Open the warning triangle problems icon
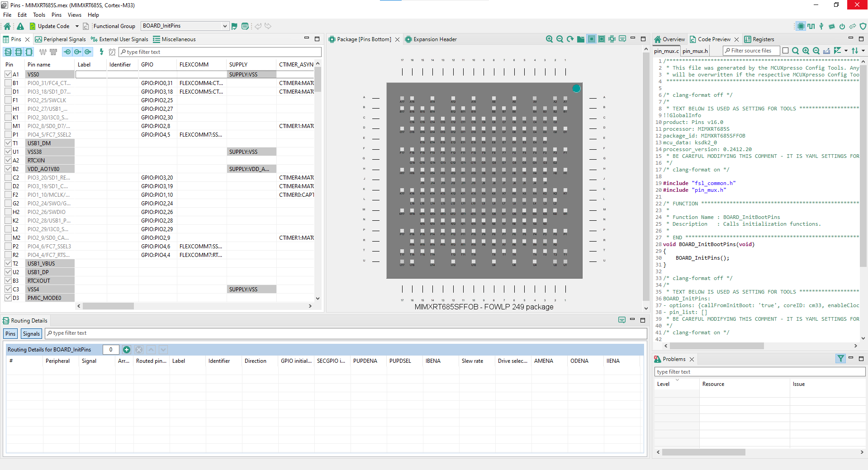 click(20, 26)
